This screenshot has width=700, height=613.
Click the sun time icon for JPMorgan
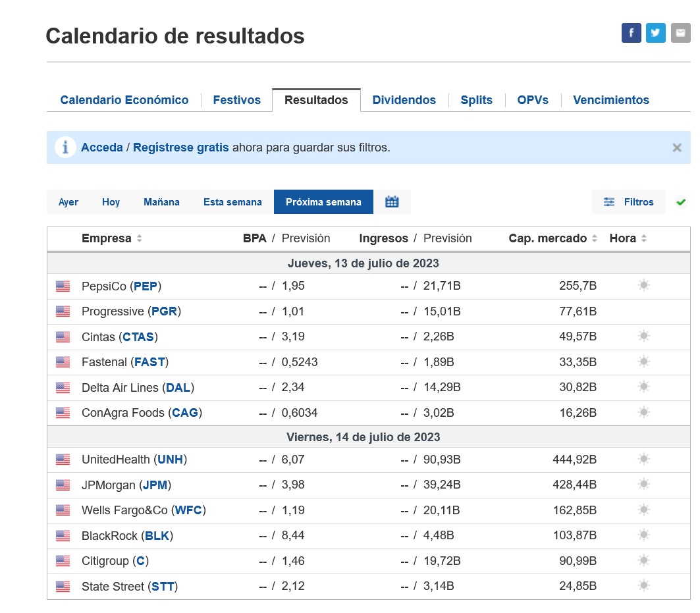[x=644, y=484]
